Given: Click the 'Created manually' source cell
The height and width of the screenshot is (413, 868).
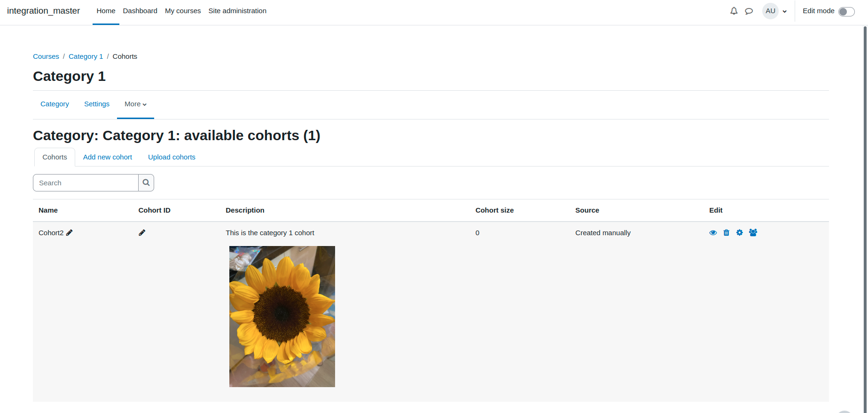Looking at the screenshot, I should click(603, 233).
